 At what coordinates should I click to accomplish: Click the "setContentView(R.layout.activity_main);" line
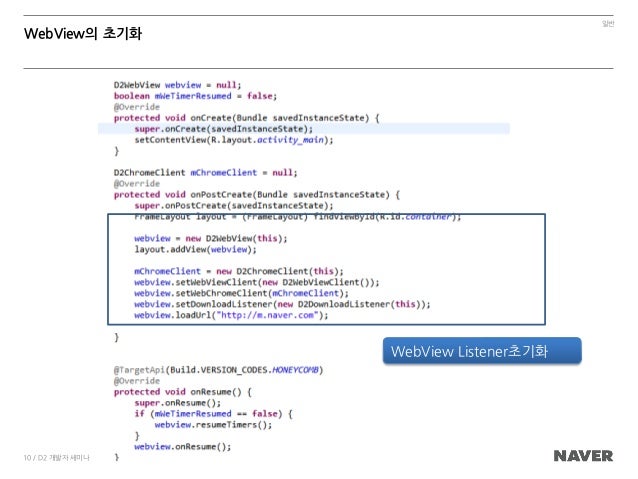234,140
